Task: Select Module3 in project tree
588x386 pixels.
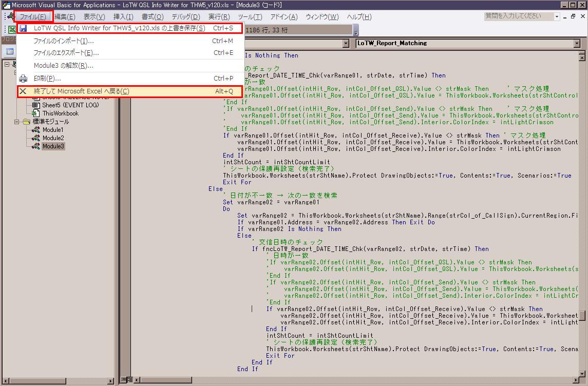Action: (53, 146)
